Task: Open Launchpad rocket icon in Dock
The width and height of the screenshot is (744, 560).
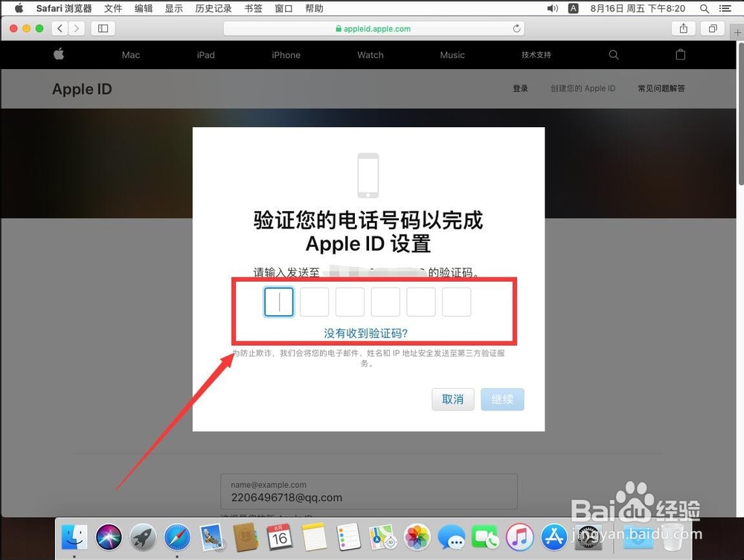Action: click(x=143, y=537)
